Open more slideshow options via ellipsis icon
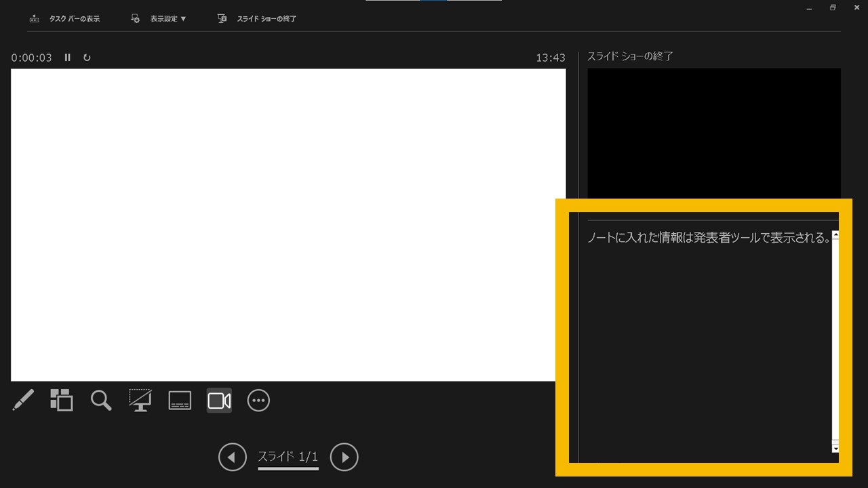This screenshot has width=868, height=488. tap(258, 400)
